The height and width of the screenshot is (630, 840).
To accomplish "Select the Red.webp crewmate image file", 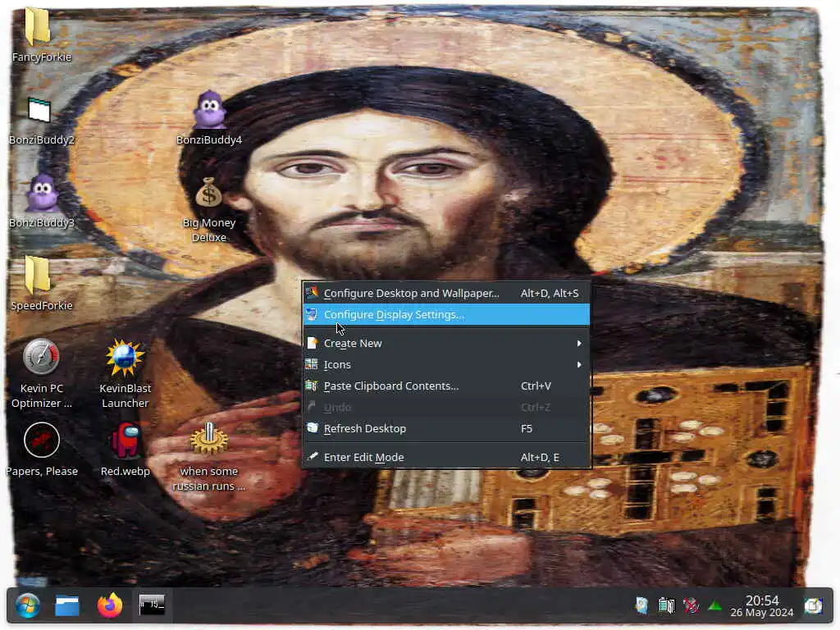I will coord(125,449).
